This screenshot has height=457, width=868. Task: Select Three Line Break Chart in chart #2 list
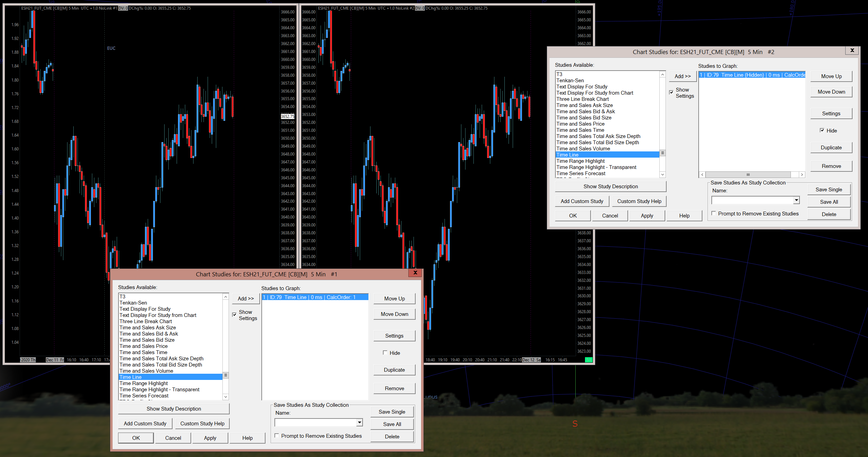point(582,99)
